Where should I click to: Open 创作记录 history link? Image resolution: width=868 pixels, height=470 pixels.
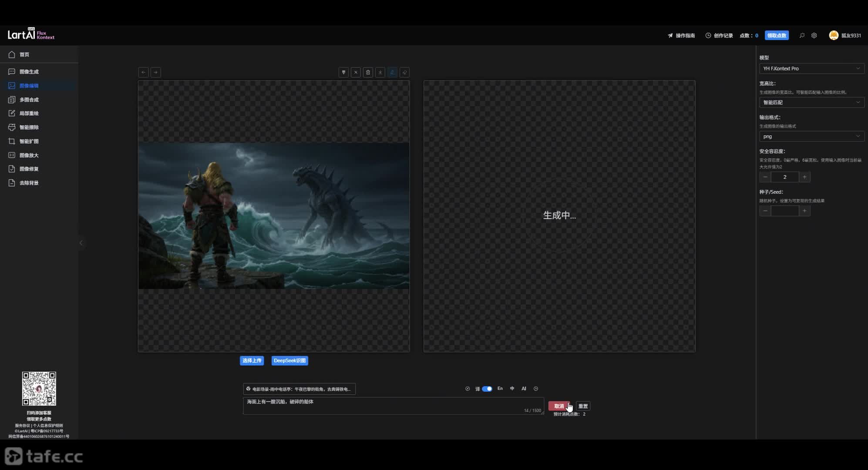click(x=719, y=36)
